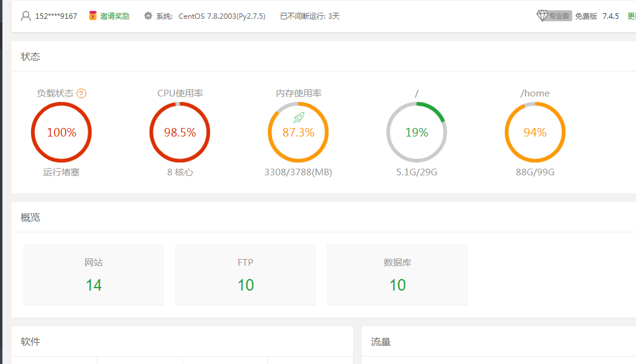Click the /home partition 94% disk ring
636x364 pixels.
click(535, 132)
